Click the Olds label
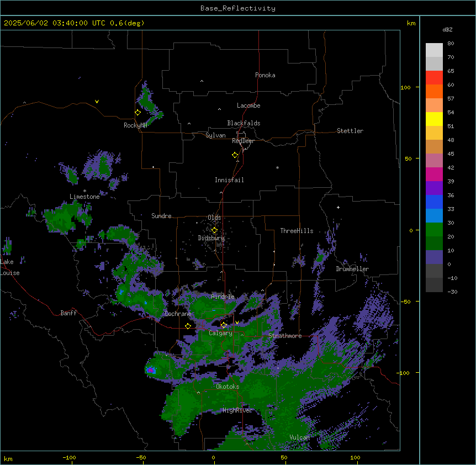Screen dimensions: 476x465 (x=214, y=218)
